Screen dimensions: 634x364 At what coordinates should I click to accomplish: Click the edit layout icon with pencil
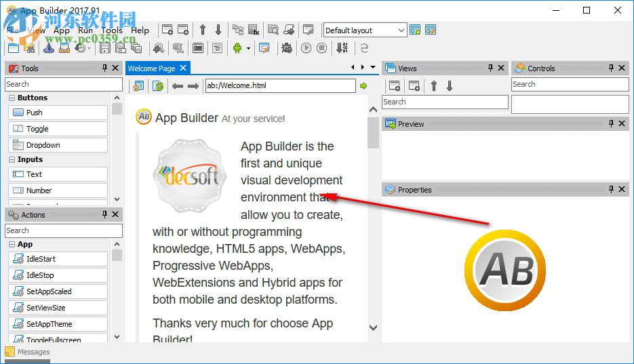click(x=430, y=30)
